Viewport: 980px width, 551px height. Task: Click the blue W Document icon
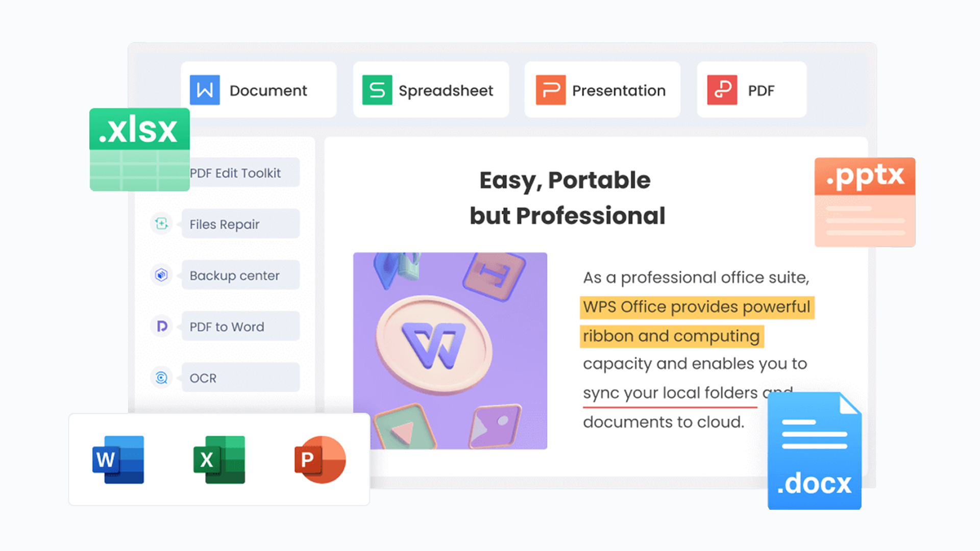pos(205,90)
